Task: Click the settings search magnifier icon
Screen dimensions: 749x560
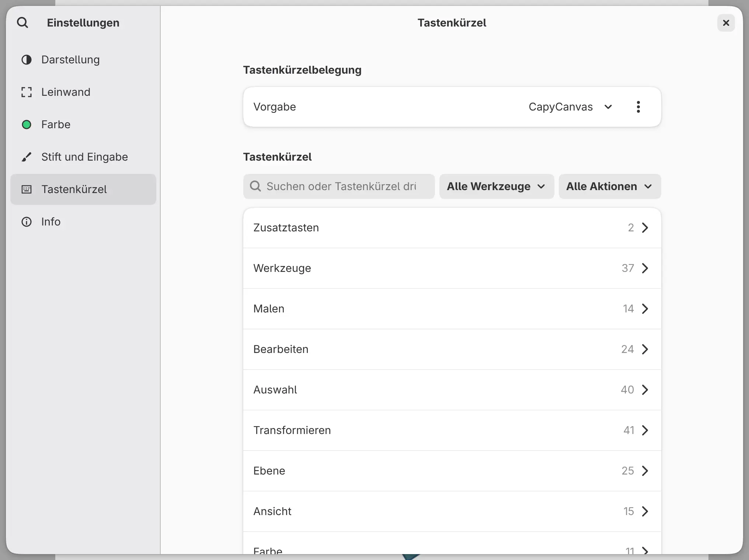Action: [22, 23]
